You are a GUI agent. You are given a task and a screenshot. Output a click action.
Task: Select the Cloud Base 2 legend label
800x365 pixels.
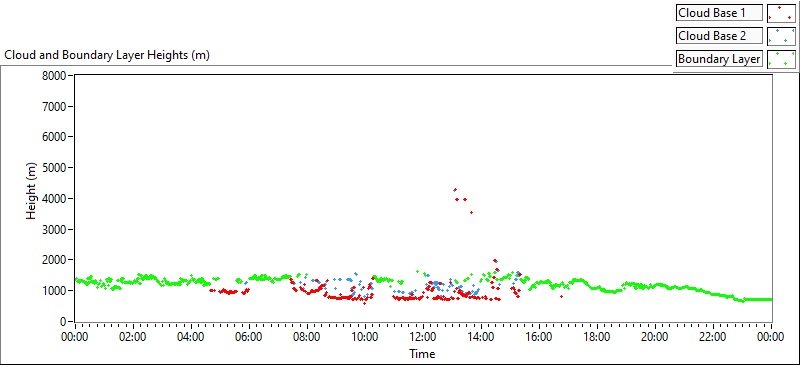(x=719, y=36)
